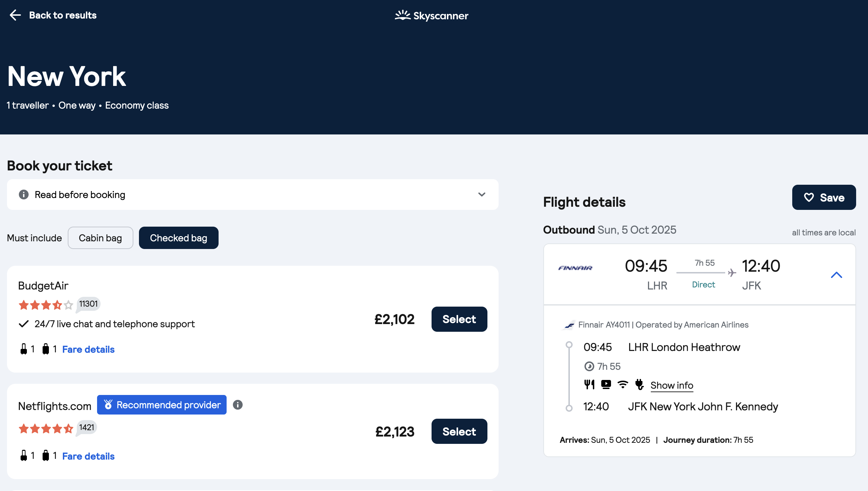Click the meal amenity icon
Image resolution: width=868 pixels, height=491 pixels.
(589, 385)
